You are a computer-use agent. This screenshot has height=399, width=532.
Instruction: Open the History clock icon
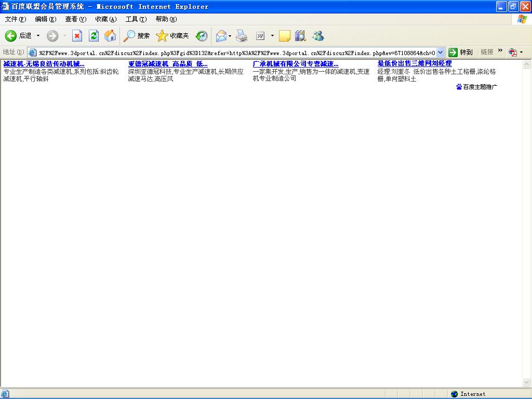coord(202,36)
